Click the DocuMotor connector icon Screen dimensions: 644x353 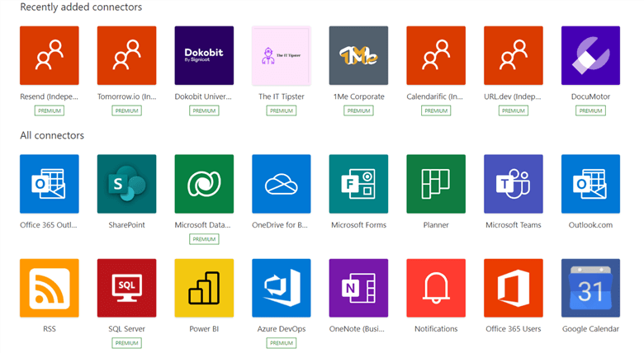tap(590, 55)
